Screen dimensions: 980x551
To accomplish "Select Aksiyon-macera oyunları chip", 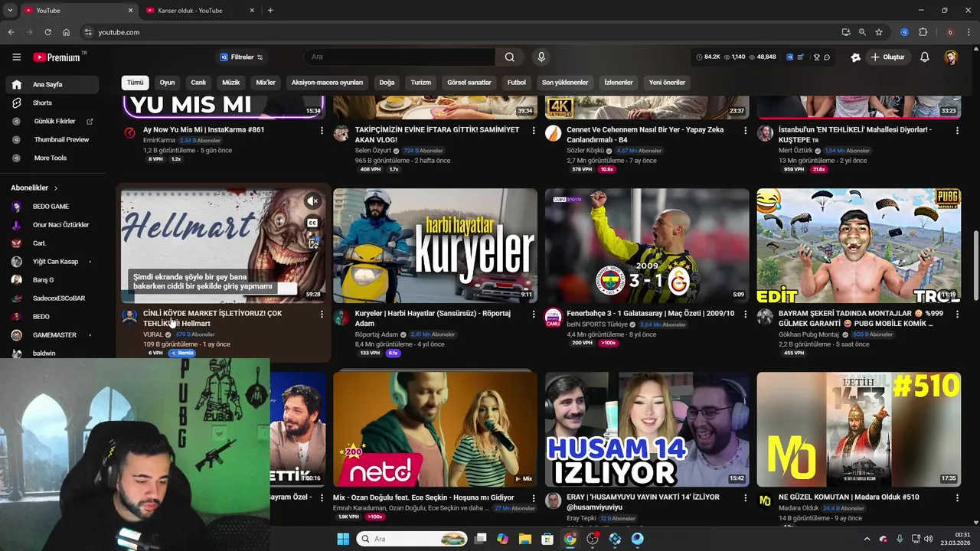I will coord(327,83).
